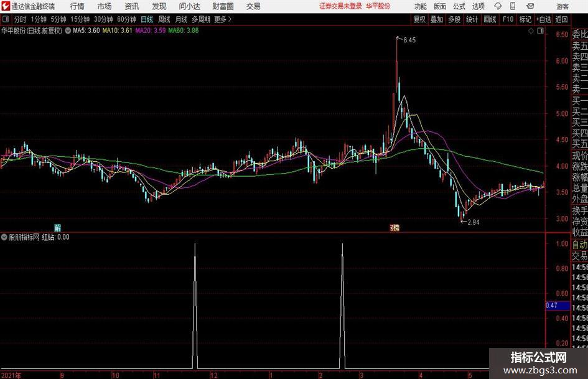Click the 12 month timeline marker
The image size is (588, 379).
[213, 375]
